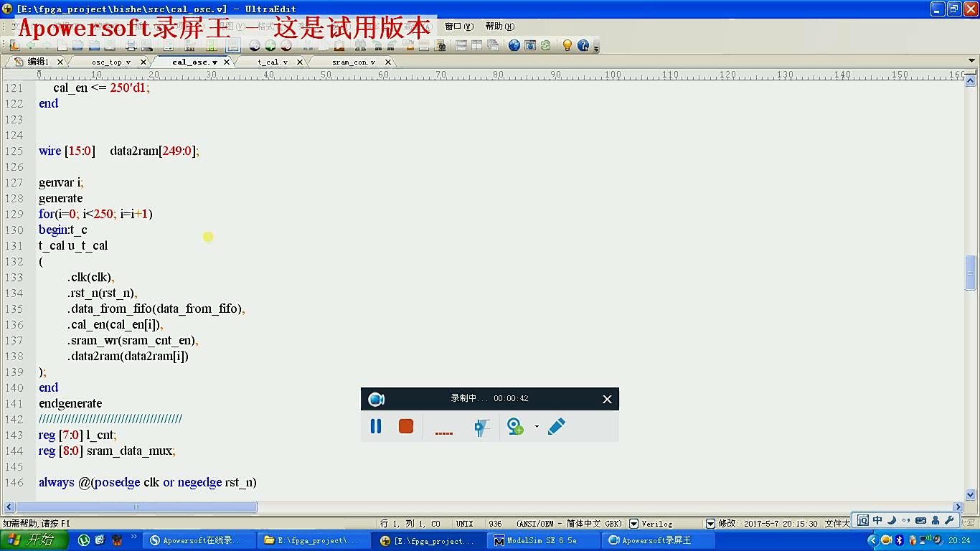
Task: Click the cascade windows icon in the toolbar
Action: tap(493, 45)
